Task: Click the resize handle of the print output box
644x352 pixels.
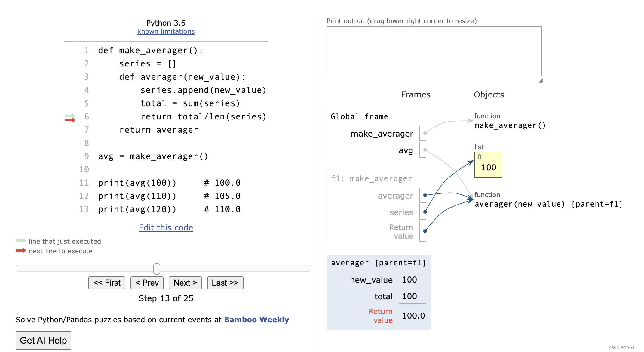Action: click(x=541, y=81)
